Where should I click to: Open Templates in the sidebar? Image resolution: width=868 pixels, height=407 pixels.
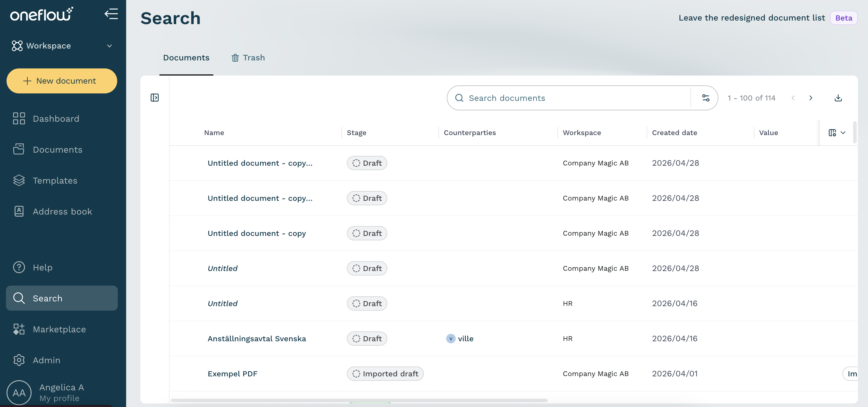62,181
